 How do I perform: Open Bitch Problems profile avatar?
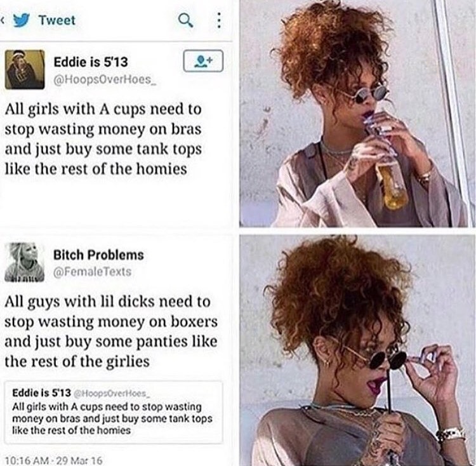point(25,262)
